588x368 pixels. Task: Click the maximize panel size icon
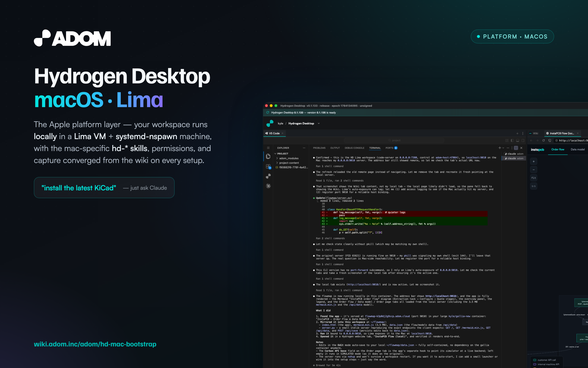coord(516,148)
